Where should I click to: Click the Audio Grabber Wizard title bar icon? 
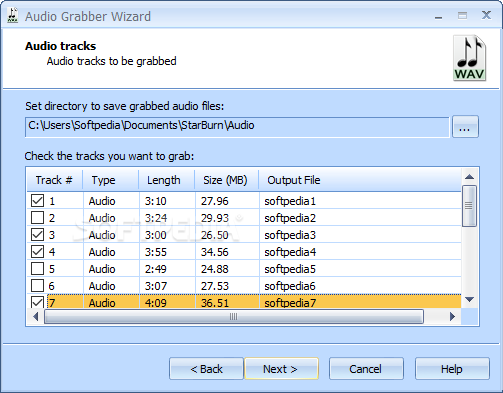point(13,16)
